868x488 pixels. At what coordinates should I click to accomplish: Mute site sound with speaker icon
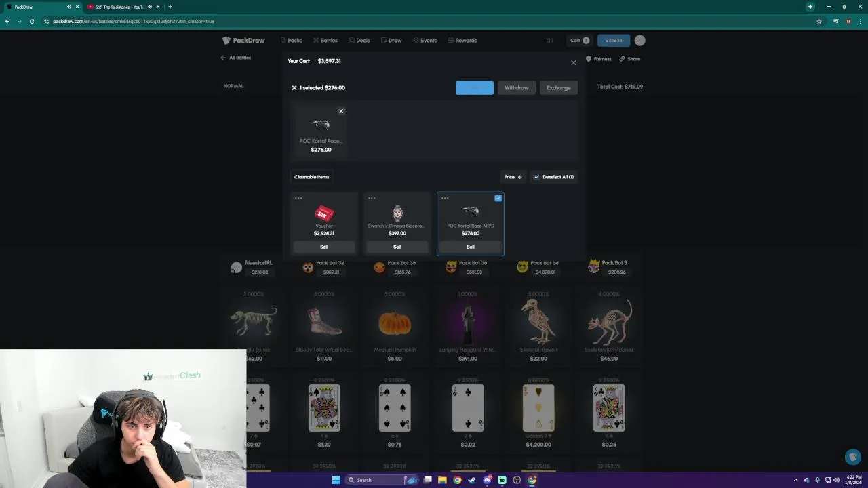point(550,41)
